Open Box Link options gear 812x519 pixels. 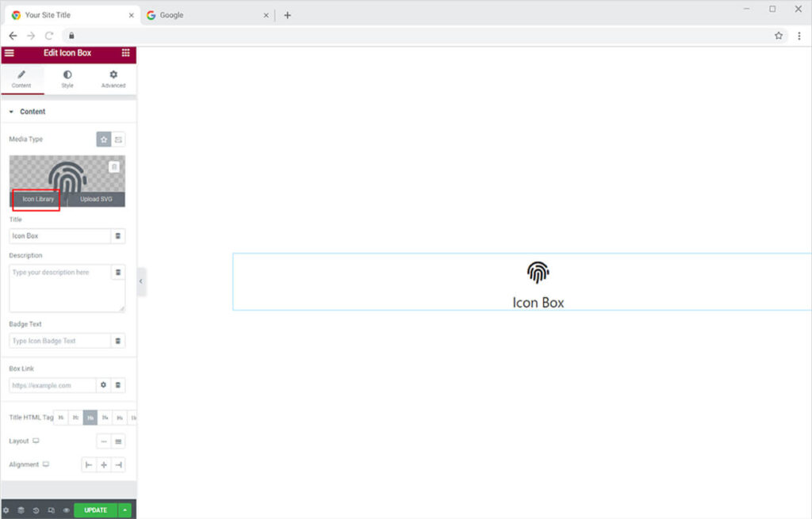pyautogui.click(x=103, y=385)
